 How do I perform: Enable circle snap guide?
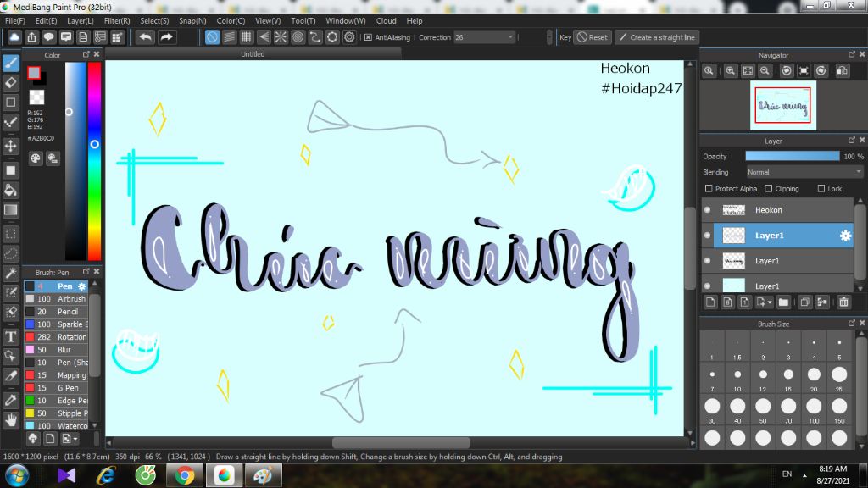(298, 37)
